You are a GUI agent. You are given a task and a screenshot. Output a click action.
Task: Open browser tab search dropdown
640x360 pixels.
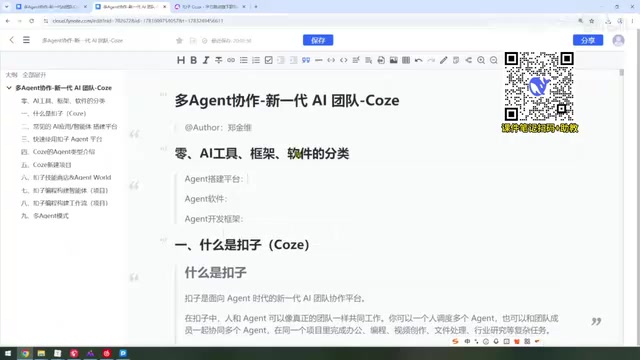(7, 7)
